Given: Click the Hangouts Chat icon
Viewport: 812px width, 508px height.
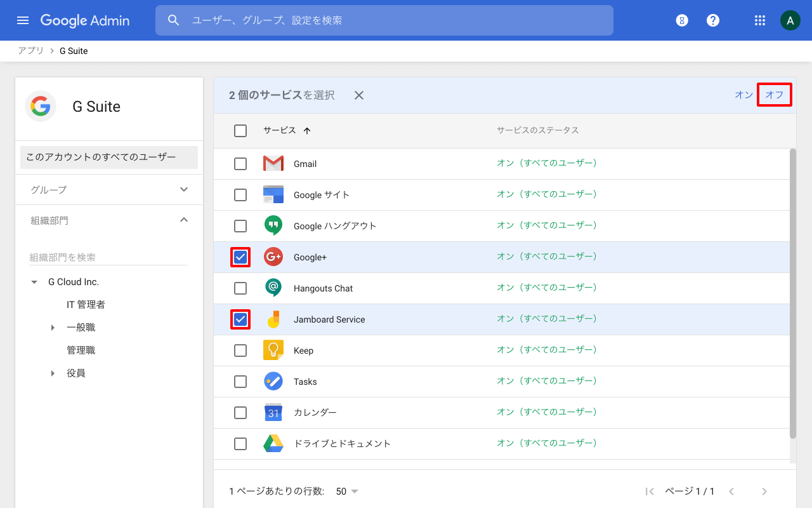Looking at the screenshot, I should point(273,288).
